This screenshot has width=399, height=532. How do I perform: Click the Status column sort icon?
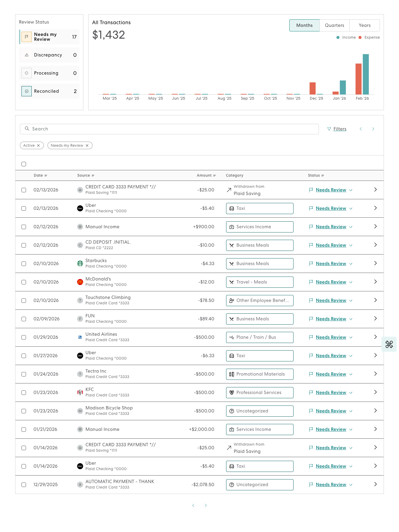323,175
